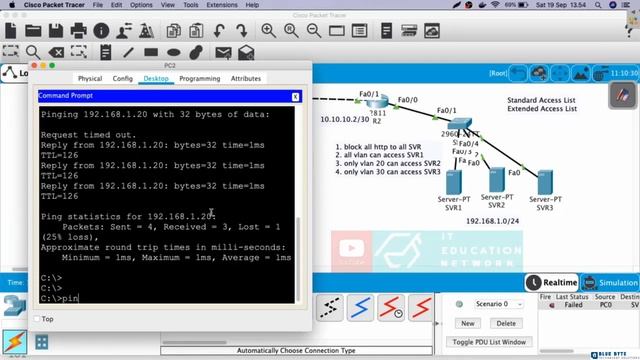The height and width of the screenshot is (360, 640).
Task: Click the Save floppy disk icon
Action: pos(56,31)
